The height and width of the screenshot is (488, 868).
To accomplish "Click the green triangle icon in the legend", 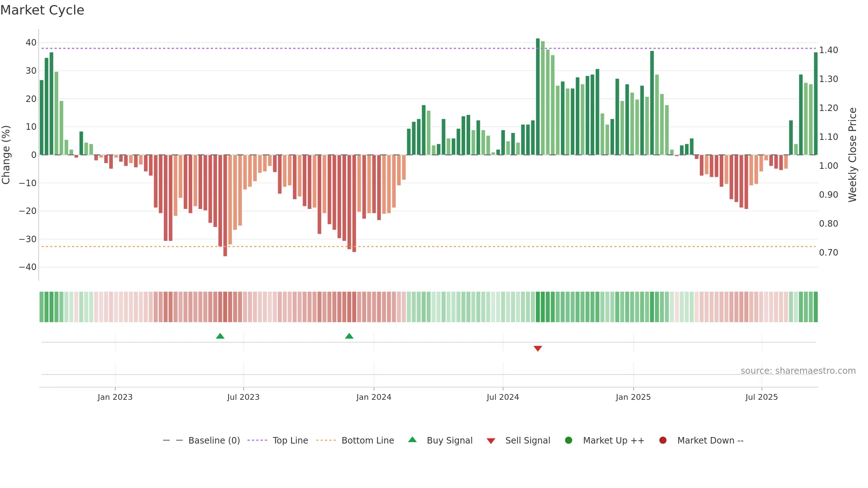I will click(x=412, y=440).
